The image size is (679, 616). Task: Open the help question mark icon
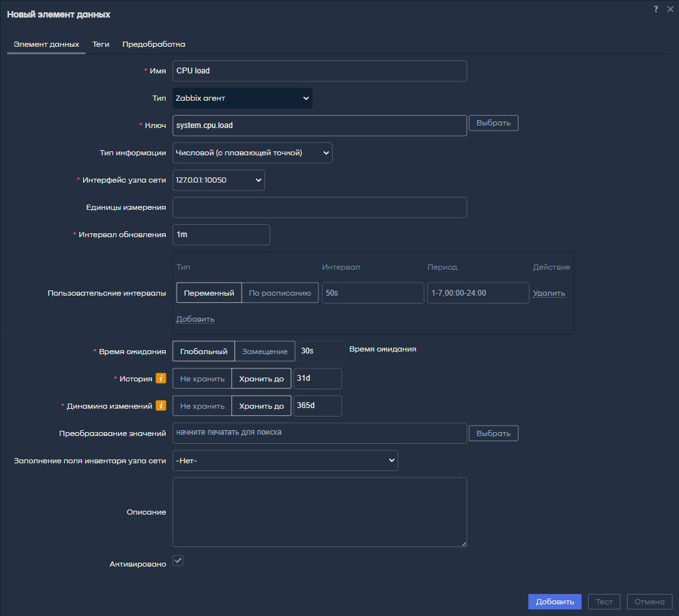click(656, 9)
